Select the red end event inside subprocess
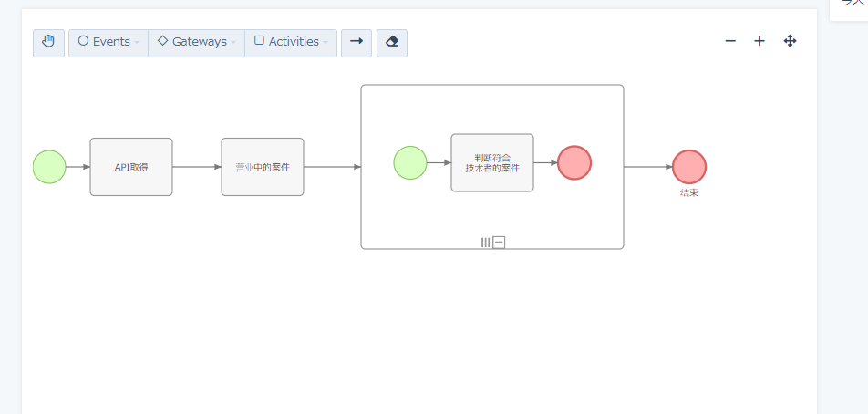Screen dimensions: 868x414 pos(574,163)
